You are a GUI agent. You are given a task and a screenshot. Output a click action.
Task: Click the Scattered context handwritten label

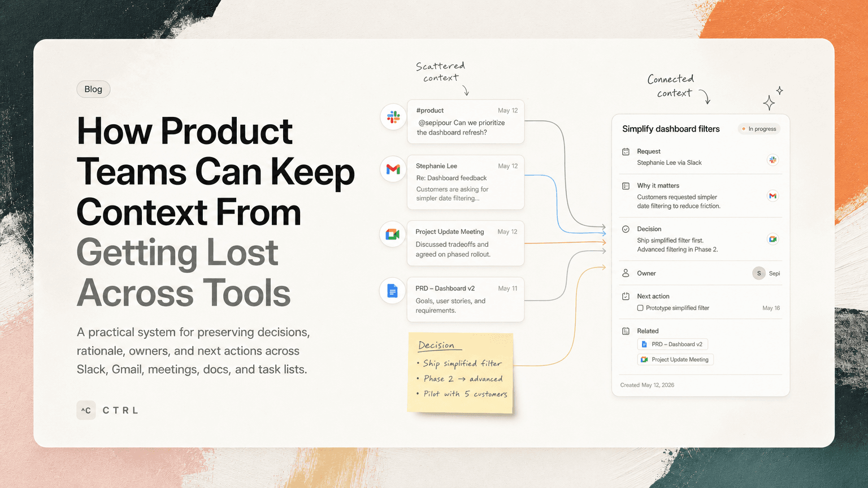tap(440, 72)
